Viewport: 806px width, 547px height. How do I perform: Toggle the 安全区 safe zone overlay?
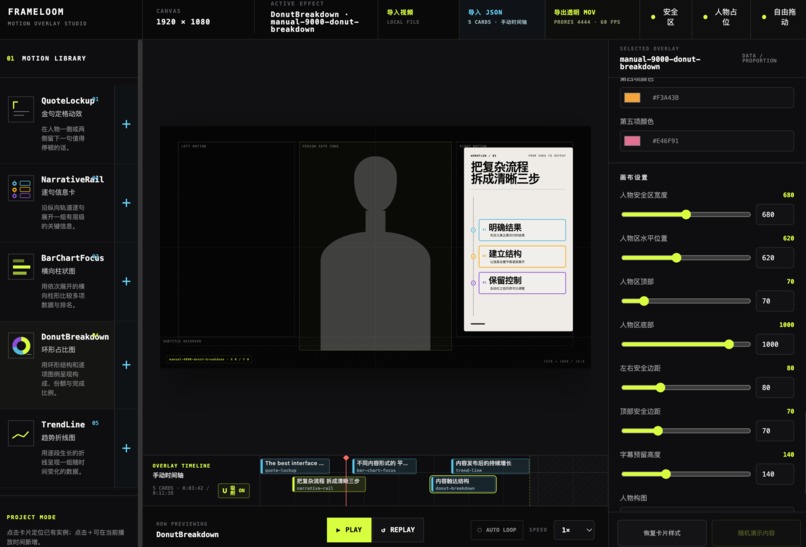point(666,17)
